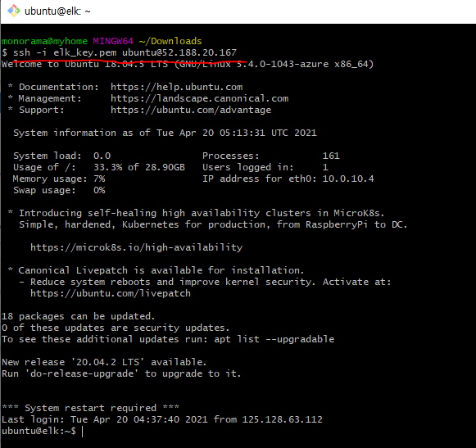
Task: Click last login IP 125.128.63.112
Action: coord(282,419)
